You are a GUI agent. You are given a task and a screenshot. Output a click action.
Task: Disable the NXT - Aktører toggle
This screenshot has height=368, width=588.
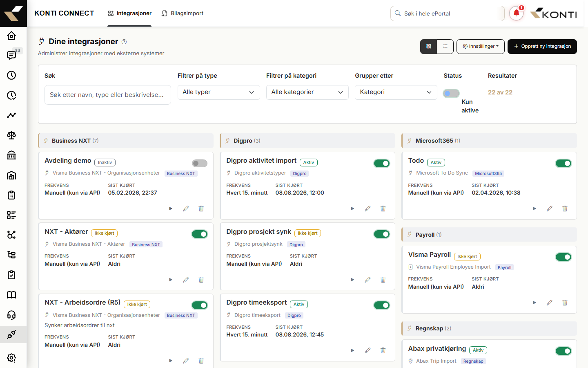200,234
